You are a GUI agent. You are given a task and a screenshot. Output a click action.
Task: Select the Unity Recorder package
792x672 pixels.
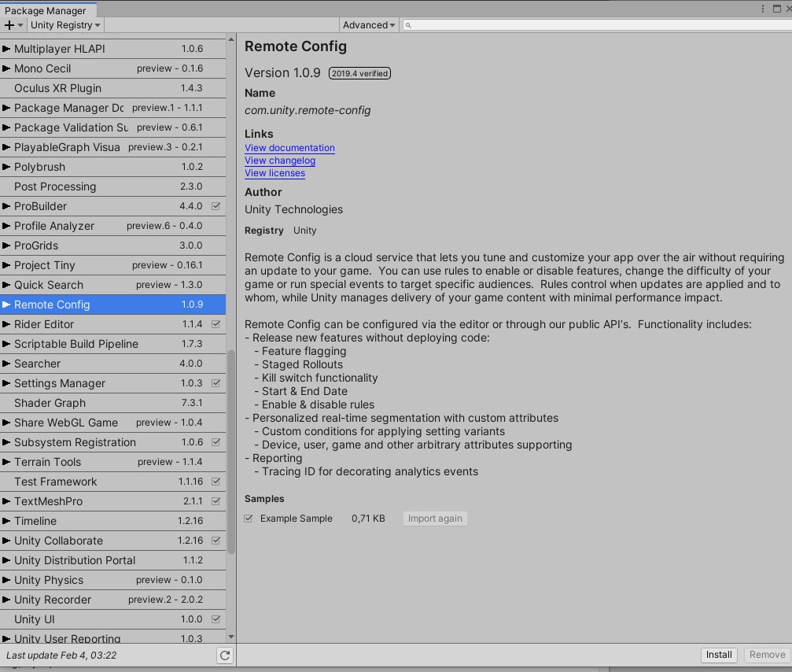coord(112,600)
